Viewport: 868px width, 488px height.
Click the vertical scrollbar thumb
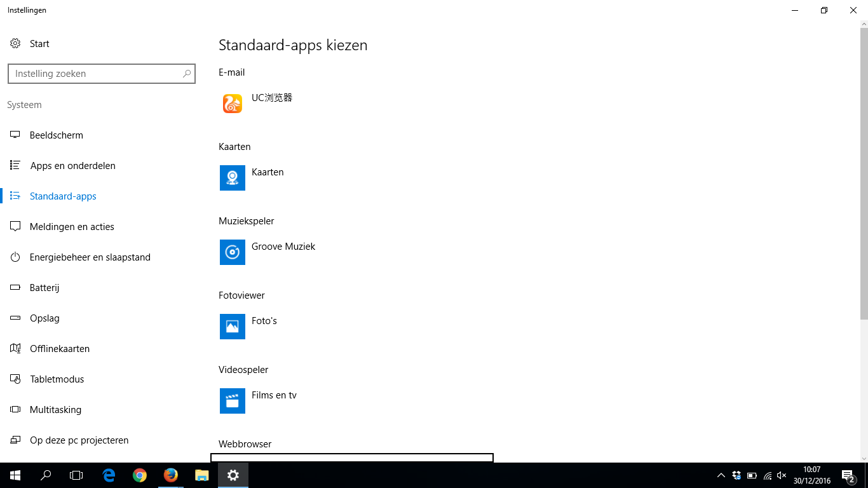point(864,173)
